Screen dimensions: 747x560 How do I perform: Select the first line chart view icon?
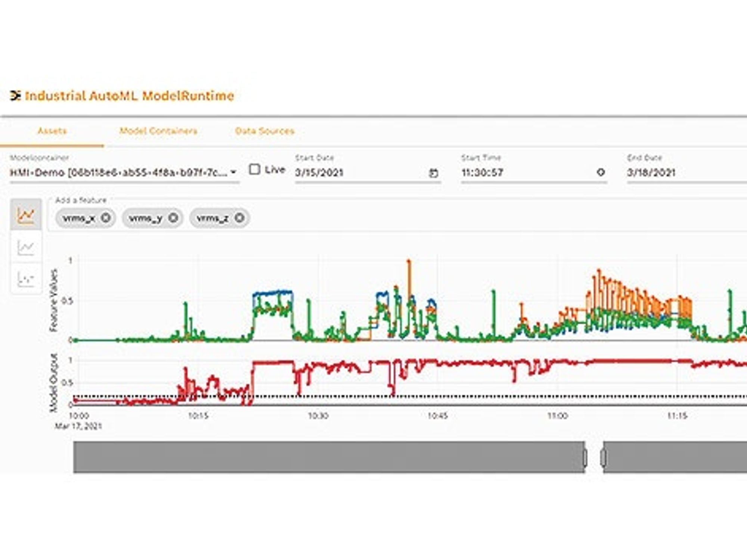[x=26, y=214]
